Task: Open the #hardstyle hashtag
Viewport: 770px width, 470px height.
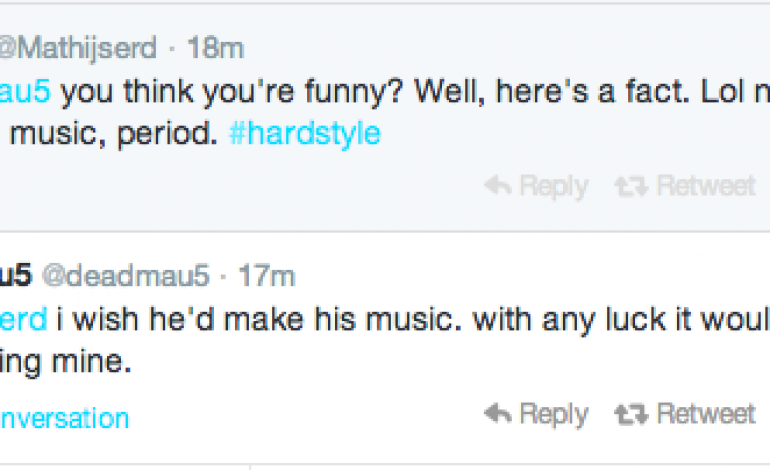Action: (x=304, y=134)
